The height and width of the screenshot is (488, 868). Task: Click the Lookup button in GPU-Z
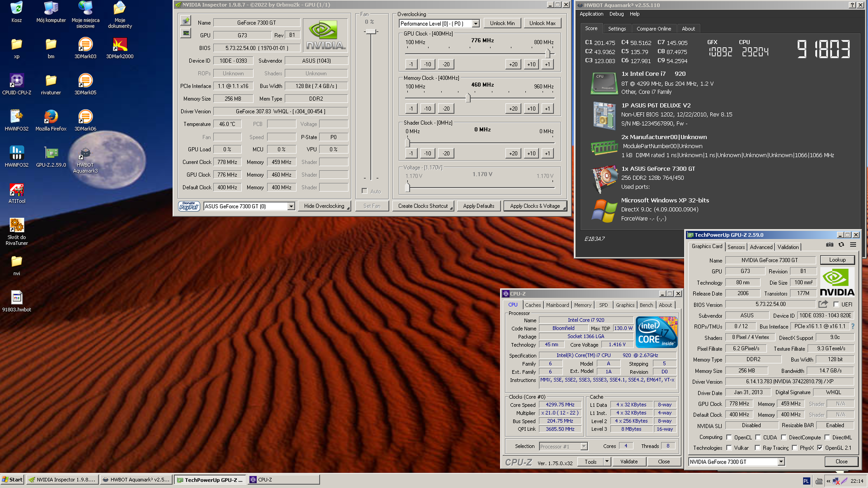pyautogui.click(x=837, y=260)
